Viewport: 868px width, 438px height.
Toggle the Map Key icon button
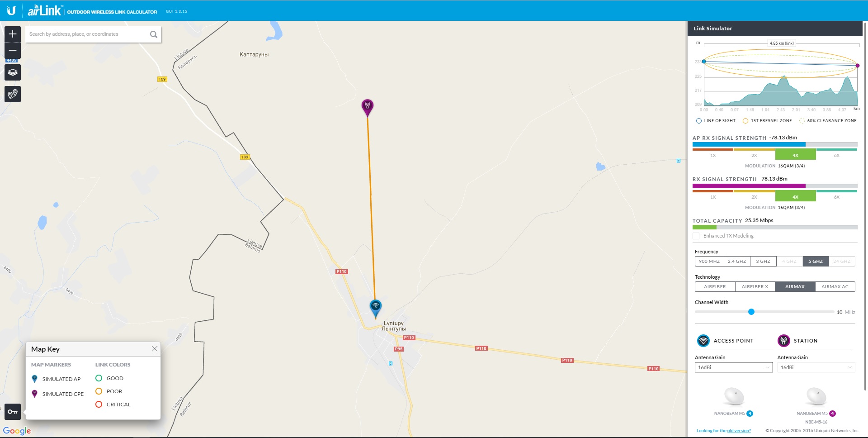(13, 412)
